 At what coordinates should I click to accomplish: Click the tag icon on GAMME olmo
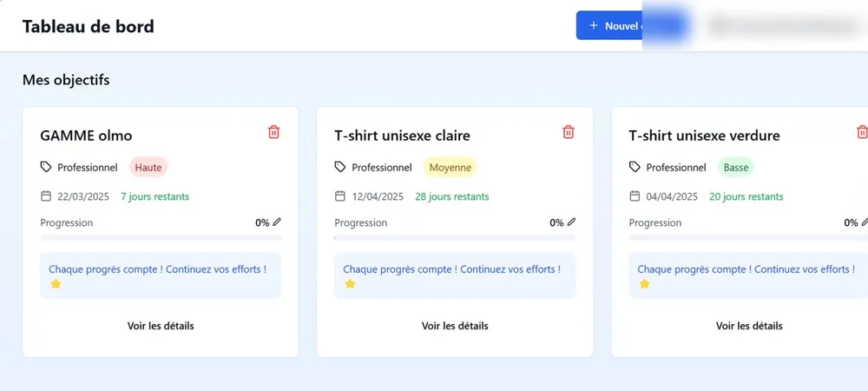46,167
